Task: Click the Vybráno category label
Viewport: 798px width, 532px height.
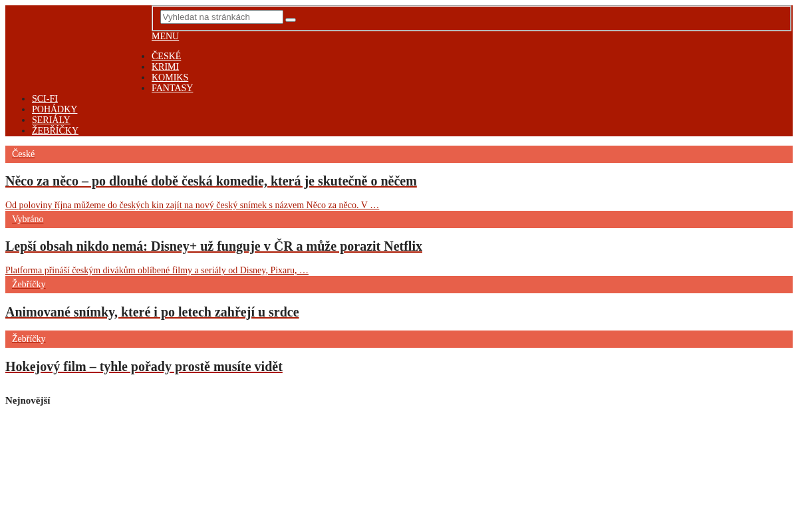Action: coord(28,219)
